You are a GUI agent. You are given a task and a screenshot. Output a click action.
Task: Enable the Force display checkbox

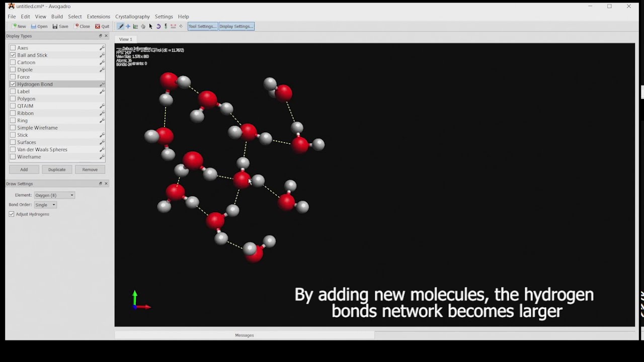click(13, 77)
